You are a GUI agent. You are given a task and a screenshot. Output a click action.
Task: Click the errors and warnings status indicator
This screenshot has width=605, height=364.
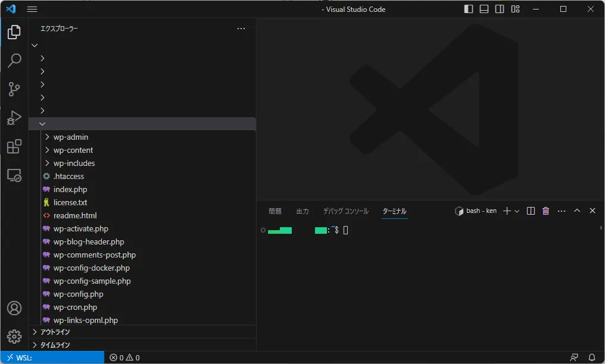click(x=124, y=357)
